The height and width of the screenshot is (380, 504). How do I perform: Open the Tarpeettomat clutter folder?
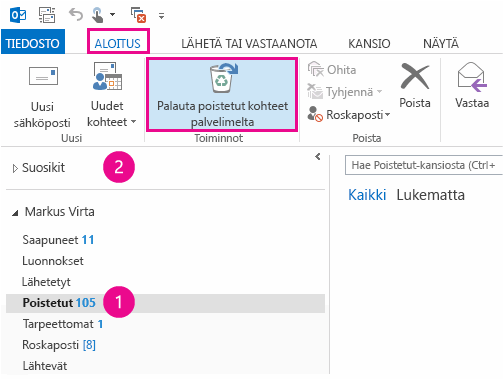[x=63, y=324]
